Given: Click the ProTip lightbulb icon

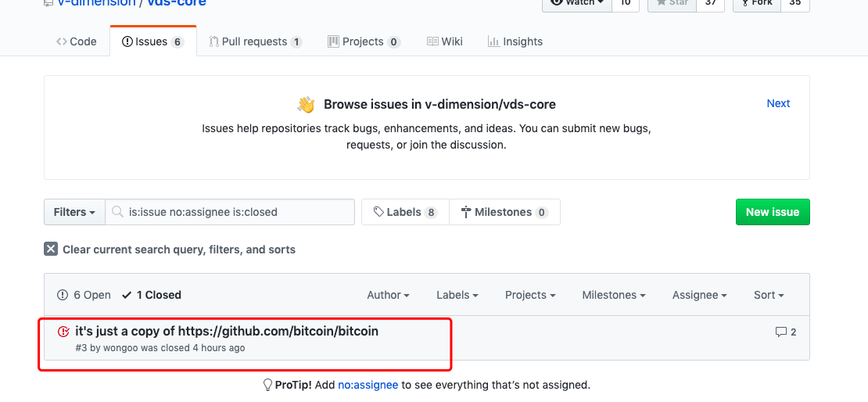Looking at the screenshot, I should 267,384.
